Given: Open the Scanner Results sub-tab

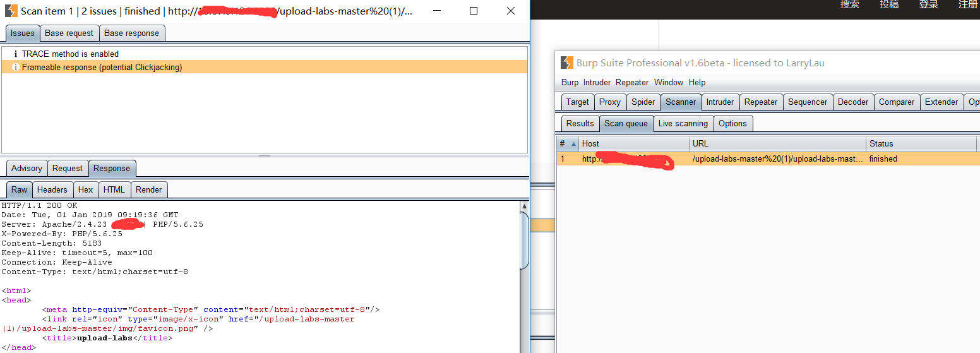Looking at the screenshot, I should (580, 123).
